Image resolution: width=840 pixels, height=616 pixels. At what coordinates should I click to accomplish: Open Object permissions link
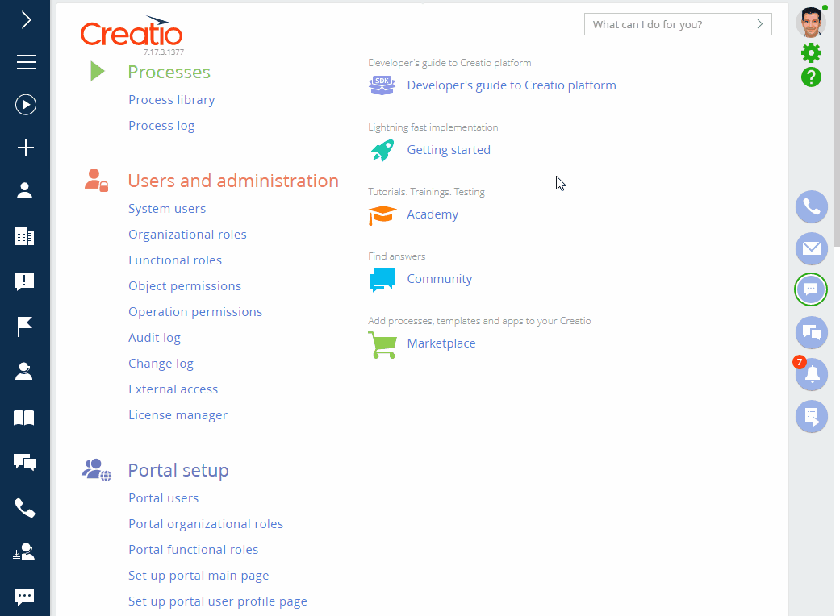(185, 286)
